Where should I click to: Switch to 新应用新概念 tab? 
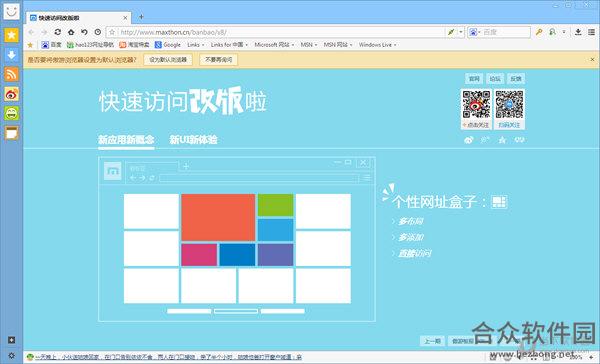(x=126, y=140)
